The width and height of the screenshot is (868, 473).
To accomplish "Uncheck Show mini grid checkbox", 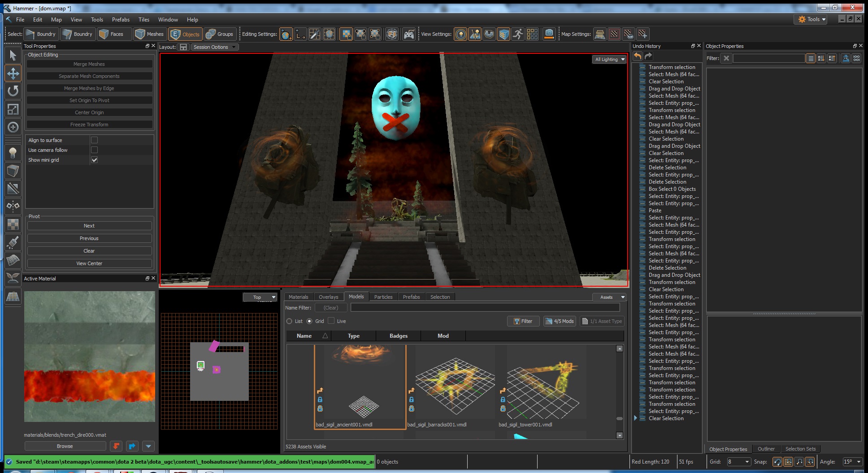I will coord(94,160).
